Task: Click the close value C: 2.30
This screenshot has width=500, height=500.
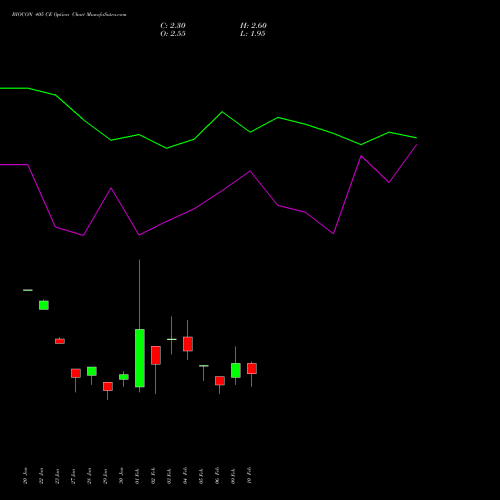Action: [173, 26]
